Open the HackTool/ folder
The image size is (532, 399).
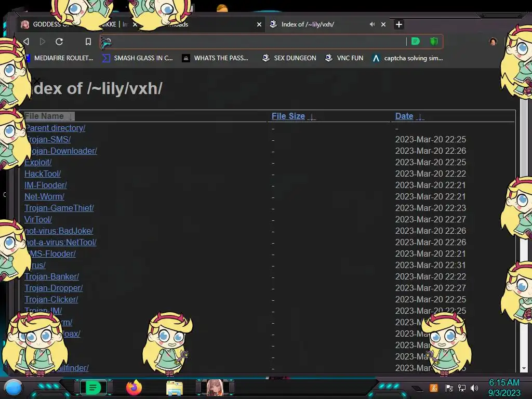43,174
